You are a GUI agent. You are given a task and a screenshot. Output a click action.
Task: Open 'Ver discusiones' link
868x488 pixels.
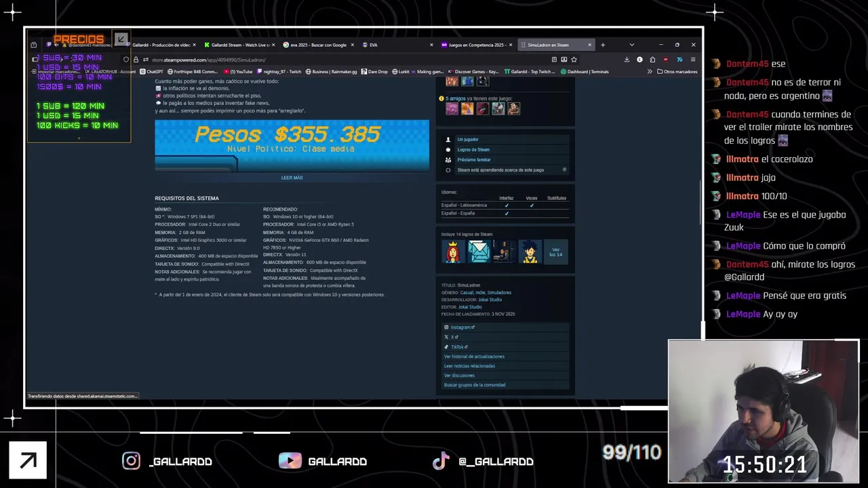click(459, 375)
